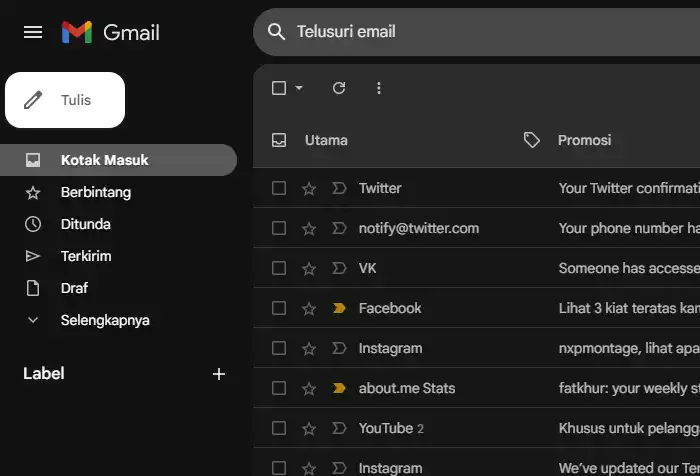Unmark Facebook email importance marker
This screenshot has height=476, width=700.
coord(339,308)
